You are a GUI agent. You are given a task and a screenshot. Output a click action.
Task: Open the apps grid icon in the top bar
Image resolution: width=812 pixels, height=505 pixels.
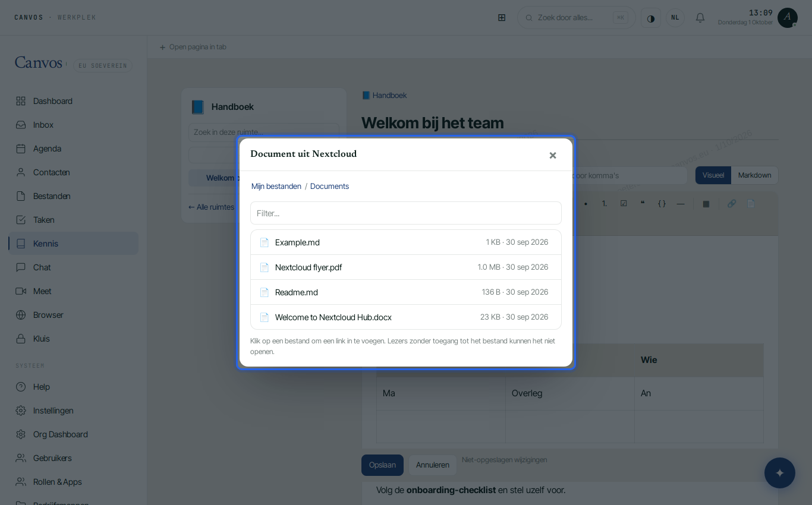click(502, 18)
